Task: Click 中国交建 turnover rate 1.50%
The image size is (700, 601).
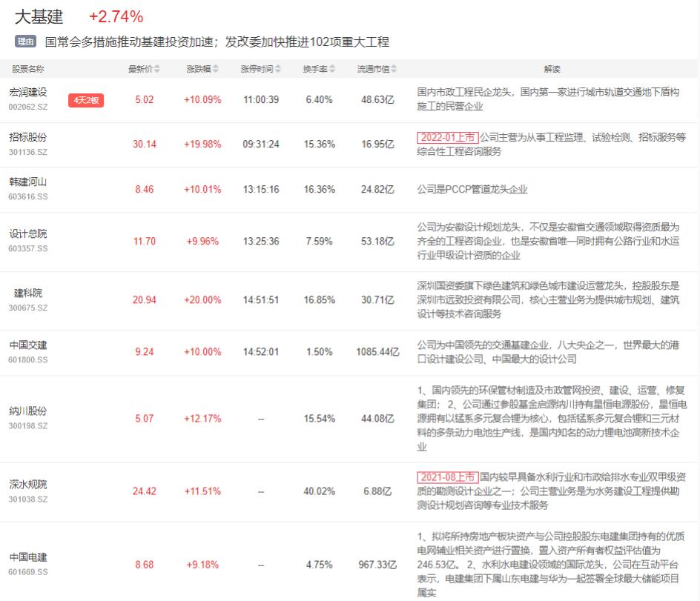Action: click(x=319, y=352)
